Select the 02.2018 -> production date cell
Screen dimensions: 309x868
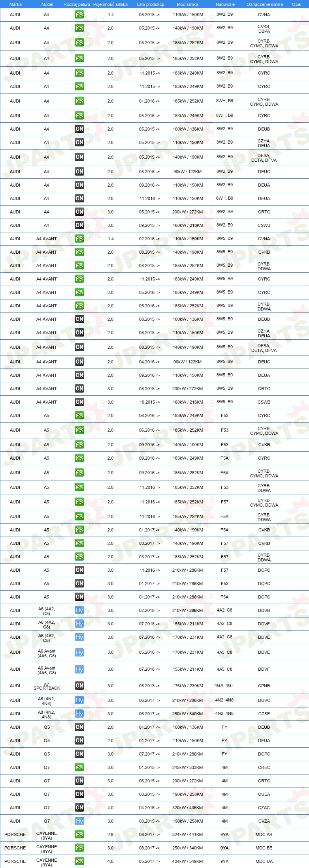coord(149,610)
